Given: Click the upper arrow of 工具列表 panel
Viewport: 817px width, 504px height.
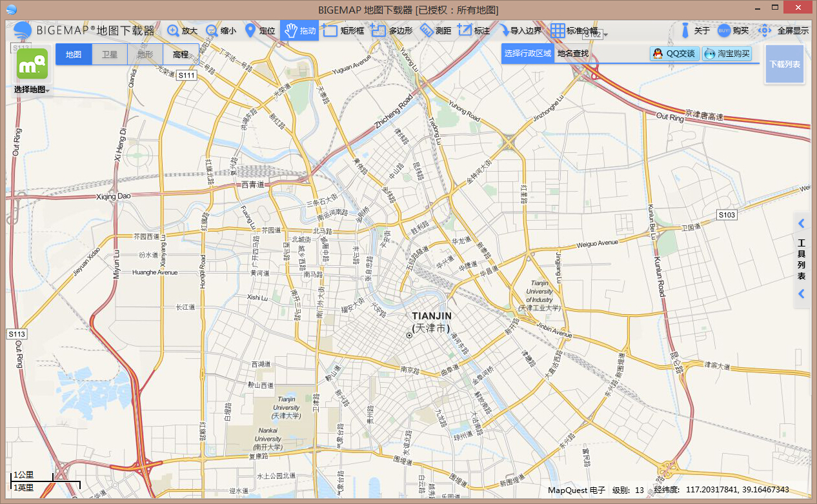Looking at the screenshot, I should coord(801,224).
